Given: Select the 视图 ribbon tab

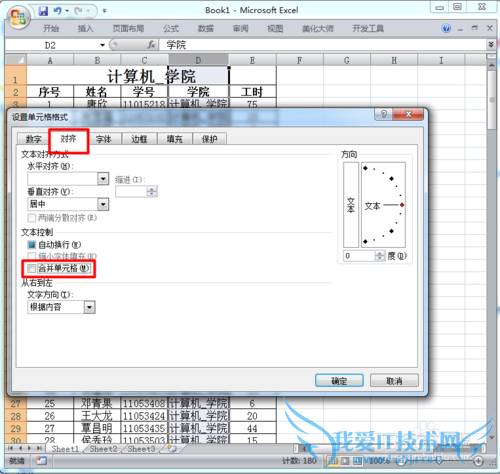Looking at the screenshot, I should click(275, 29).
